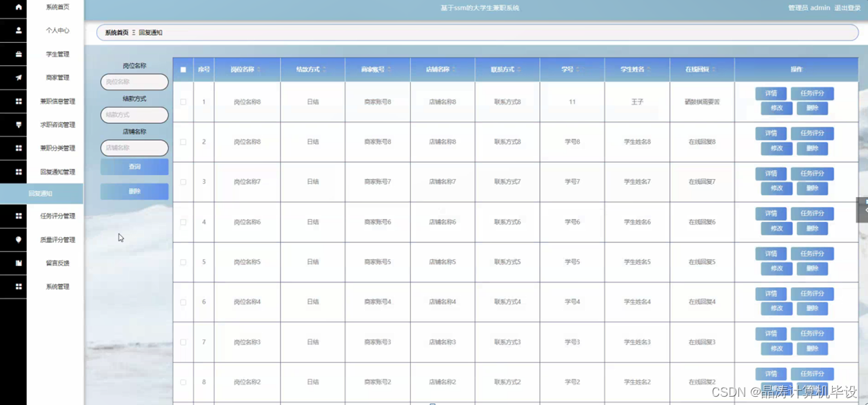Image resolution: width=868 pixels, height=405 pixels.
Task: Click the pin icon beside 质量评分管理
Action: [19, 240]
